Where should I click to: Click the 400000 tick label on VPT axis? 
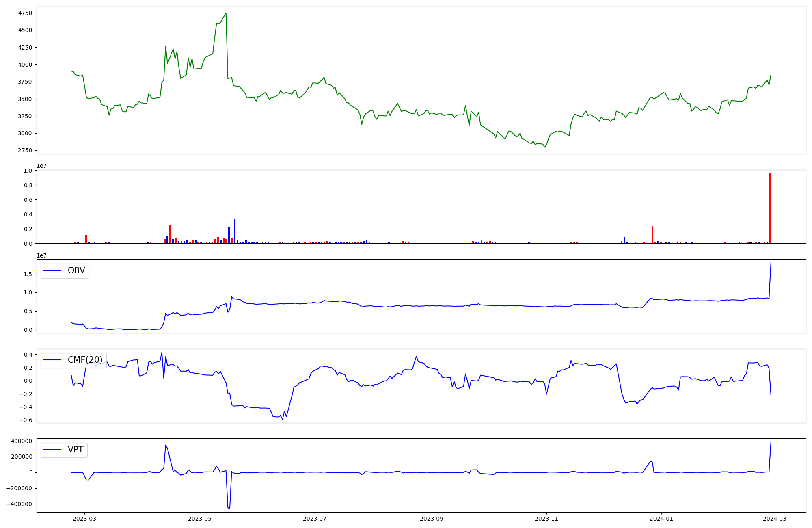pos(22,441)
